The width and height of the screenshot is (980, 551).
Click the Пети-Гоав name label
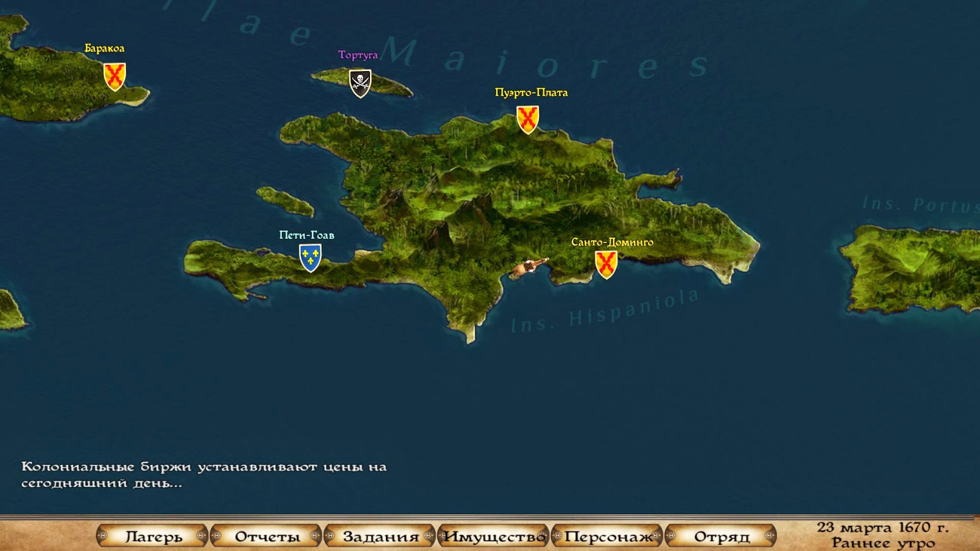point(307,235)
